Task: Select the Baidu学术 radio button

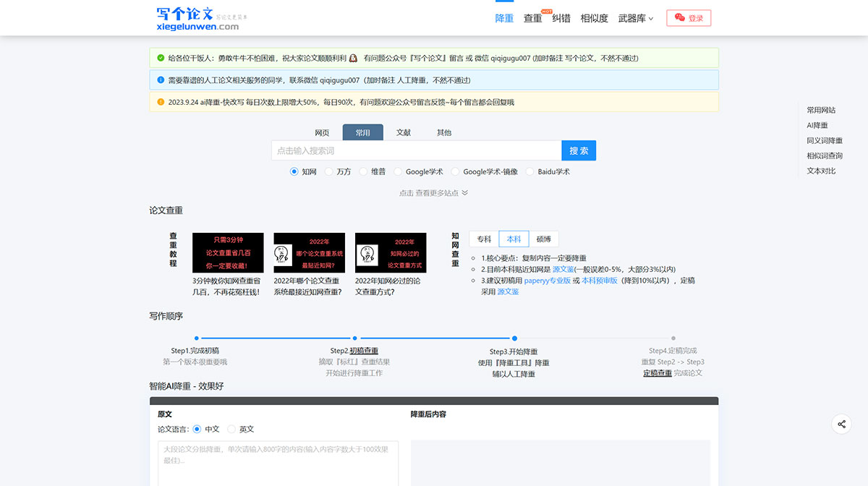Action: click(529, 171)
